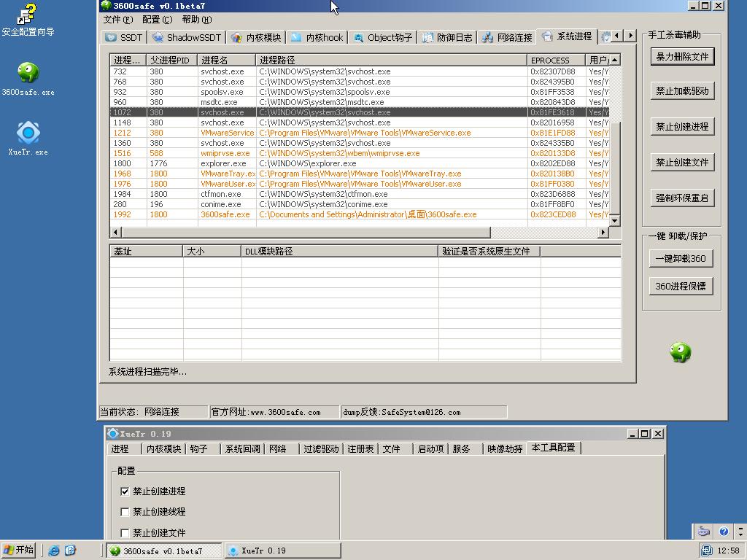
Task: Click the 内核模块 tab icon
Action: [237, 37]
